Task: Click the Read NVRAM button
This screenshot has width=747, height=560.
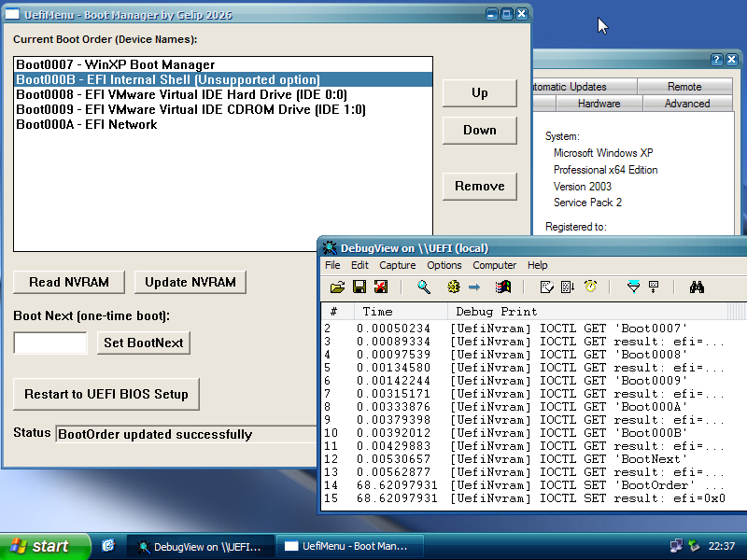Action: click(x=69, y=283)
